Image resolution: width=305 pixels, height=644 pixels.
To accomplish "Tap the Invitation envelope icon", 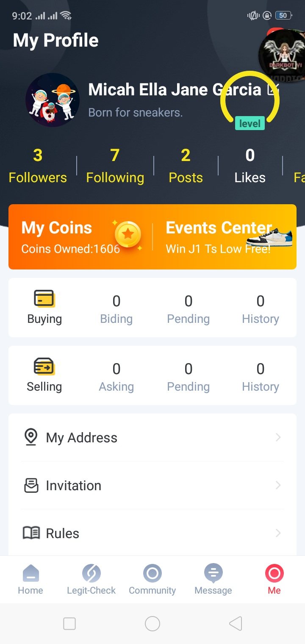I will 31,485.
